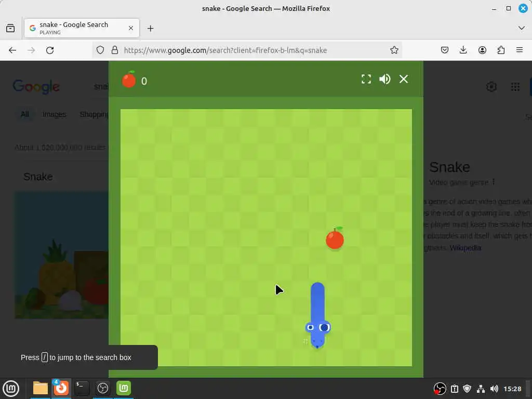Image resolution: width=532 pixels, height=399 pixels.
Task: Select the All search results tab
Action: pos(25,114)
